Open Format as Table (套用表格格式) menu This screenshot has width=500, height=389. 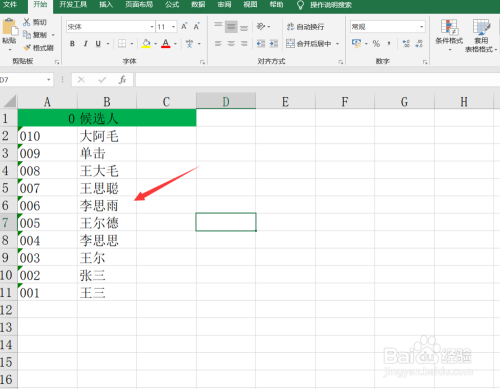(x=481, y=35)
